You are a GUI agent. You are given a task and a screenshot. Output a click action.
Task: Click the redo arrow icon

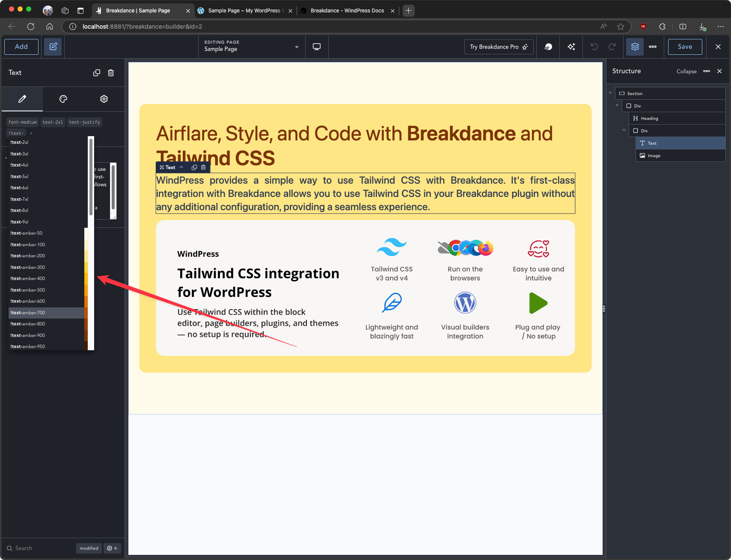coord(612,47)
